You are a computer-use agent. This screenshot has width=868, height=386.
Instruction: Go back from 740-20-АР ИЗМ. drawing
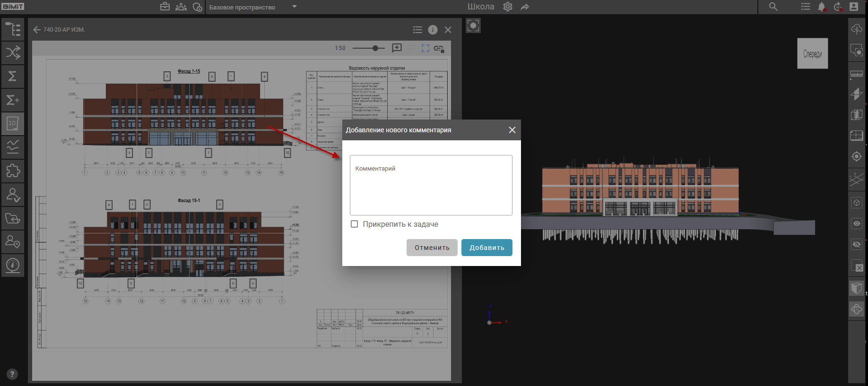click(x=37, y=30)
